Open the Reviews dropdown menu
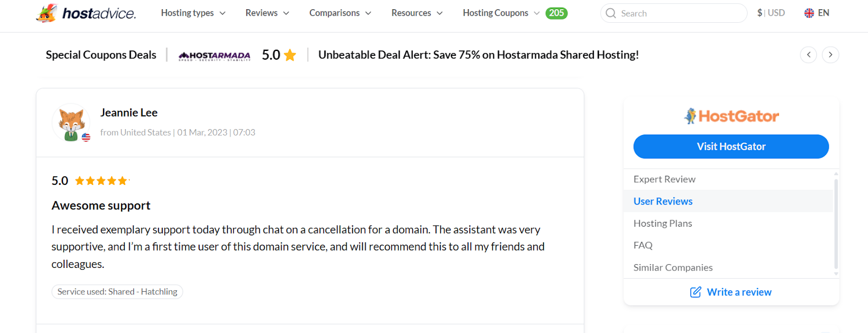868x333 pixels. [x=267, y=13]
